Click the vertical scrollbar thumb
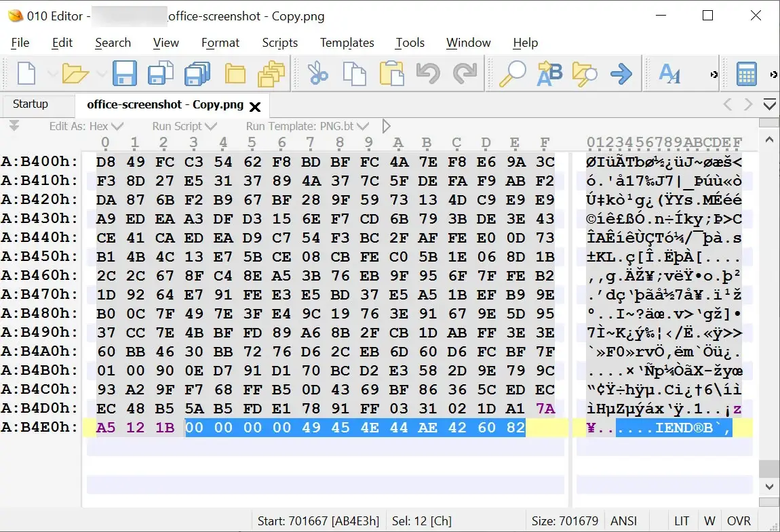This screenshot has width=780, height=532. [x=770, y=468]
